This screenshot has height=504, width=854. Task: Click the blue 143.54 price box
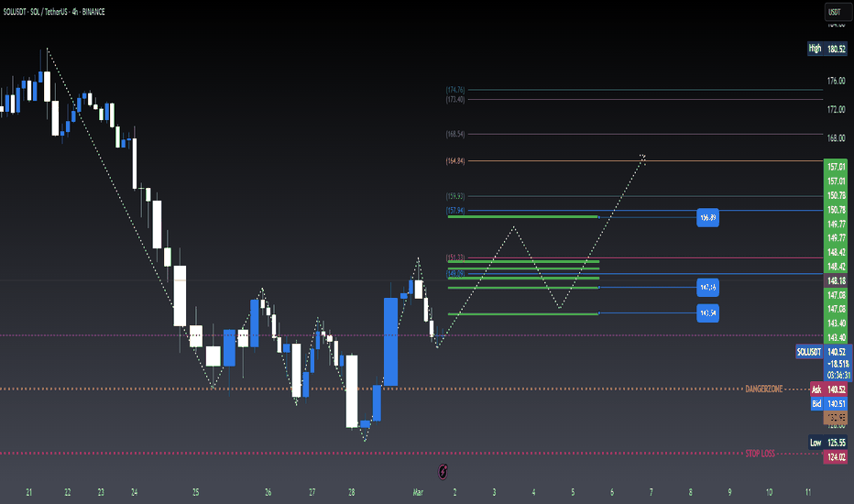pyautogui.click(x=707, y=312)
